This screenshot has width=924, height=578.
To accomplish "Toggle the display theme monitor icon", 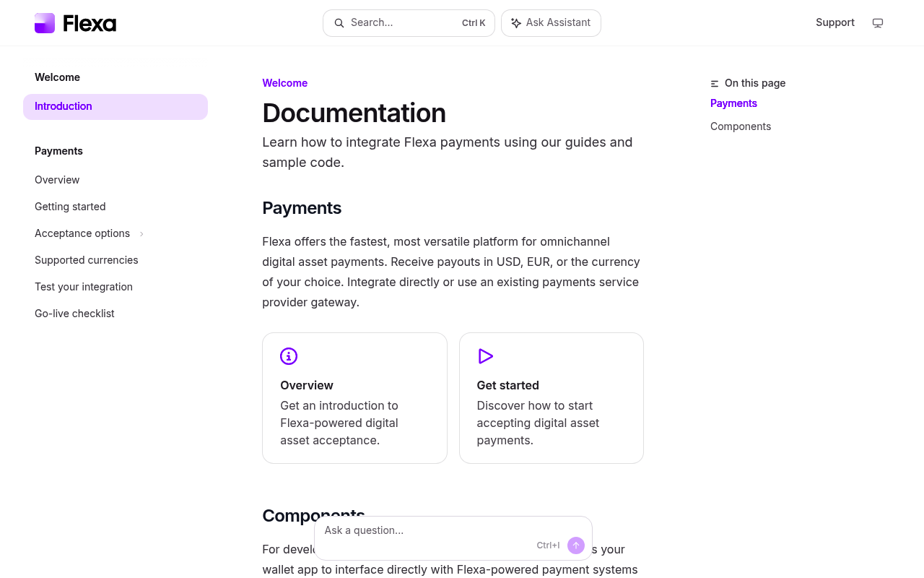I will [x=878, y=23].
